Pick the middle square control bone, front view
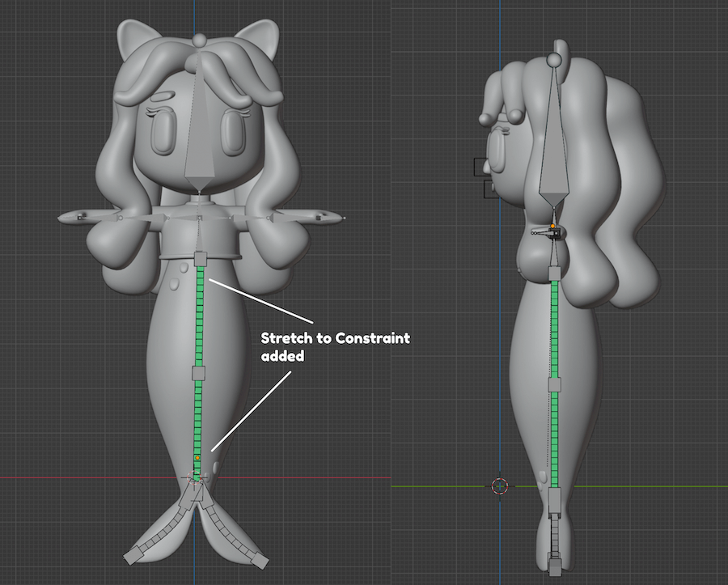 pyautogui.click(x=199, y=373)
